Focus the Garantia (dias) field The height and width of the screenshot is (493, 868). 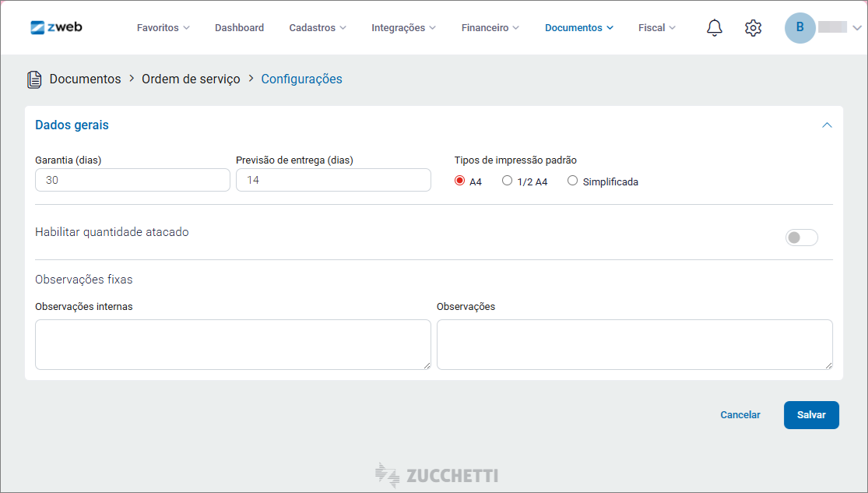click(x=132, y=180)
